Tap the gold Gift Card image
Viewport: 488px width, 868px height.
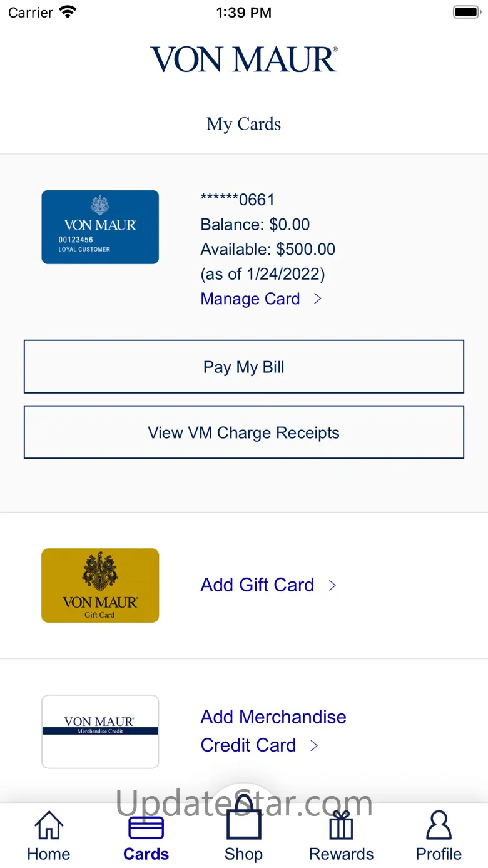coord(100,585)
